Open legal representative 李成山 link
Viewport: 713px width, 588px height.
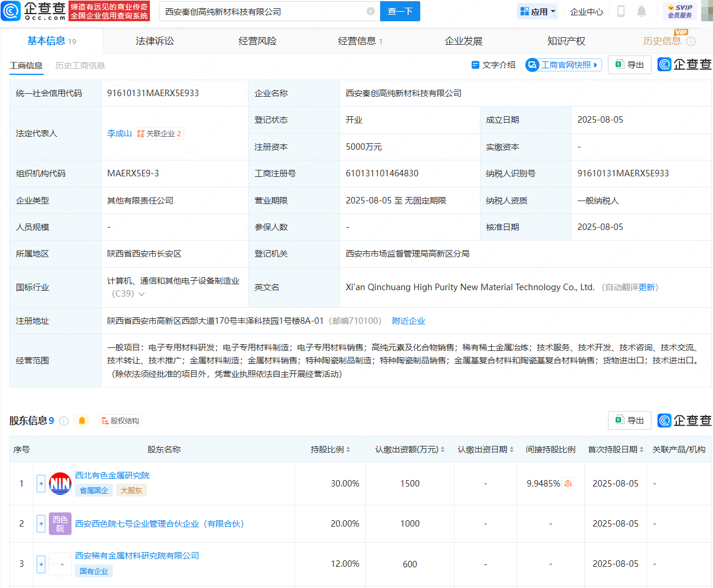click(x=119, y=134)
